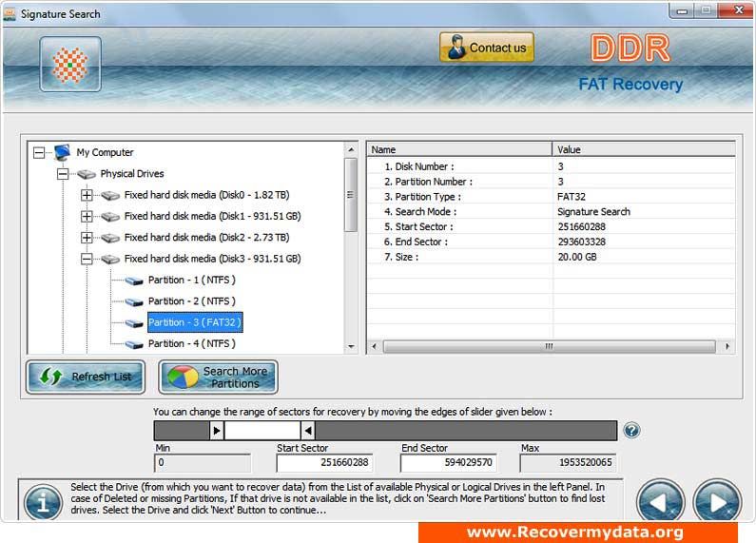This screenshot has width=756, height=543.
Task: Click the drive tree vertical scrollbar thumb
Action: click(x=351, y=195)
